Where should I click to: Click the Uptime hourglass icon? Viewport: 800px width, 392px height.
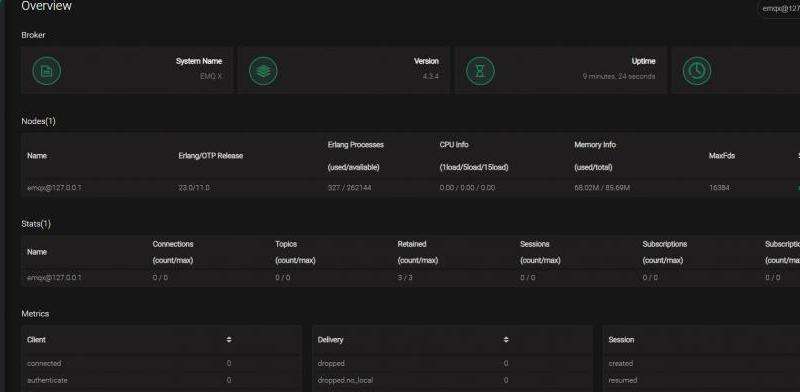click(x=480, y=71)
